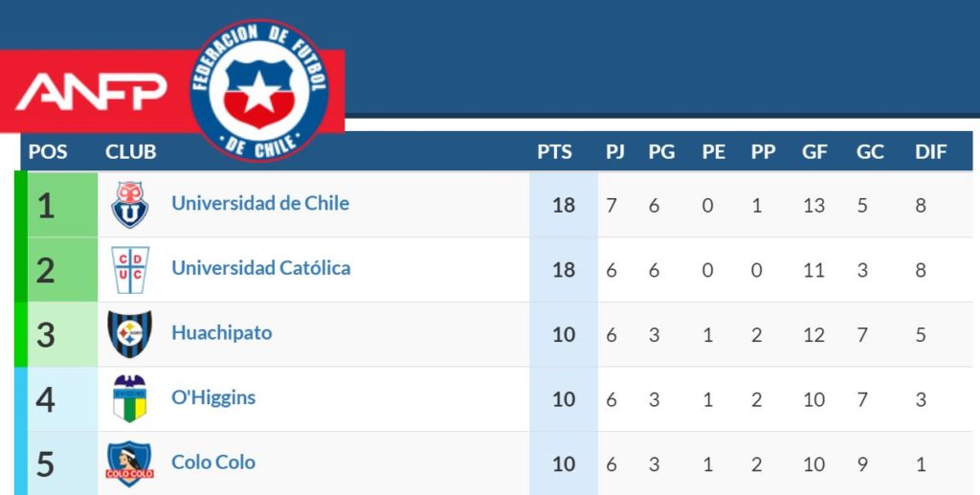Click the PTS column header

[x=554, y=151]
